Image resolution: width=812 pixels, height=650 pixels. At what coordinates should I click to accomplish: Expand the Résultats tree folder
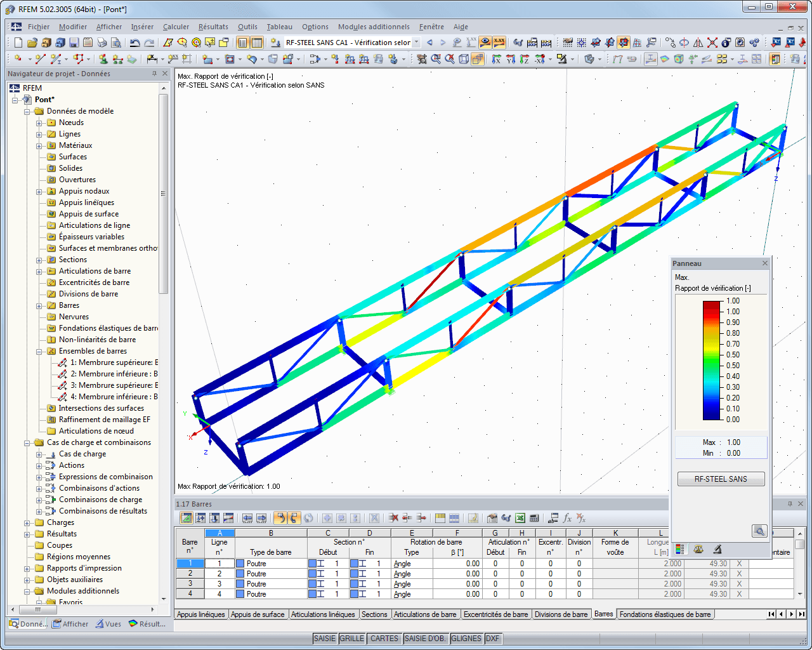click(x=27, y=534)
